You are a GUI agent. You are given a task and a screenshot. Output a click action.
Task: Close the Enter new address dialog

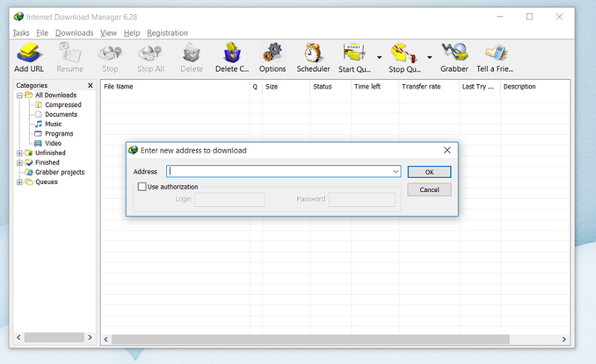447,150
